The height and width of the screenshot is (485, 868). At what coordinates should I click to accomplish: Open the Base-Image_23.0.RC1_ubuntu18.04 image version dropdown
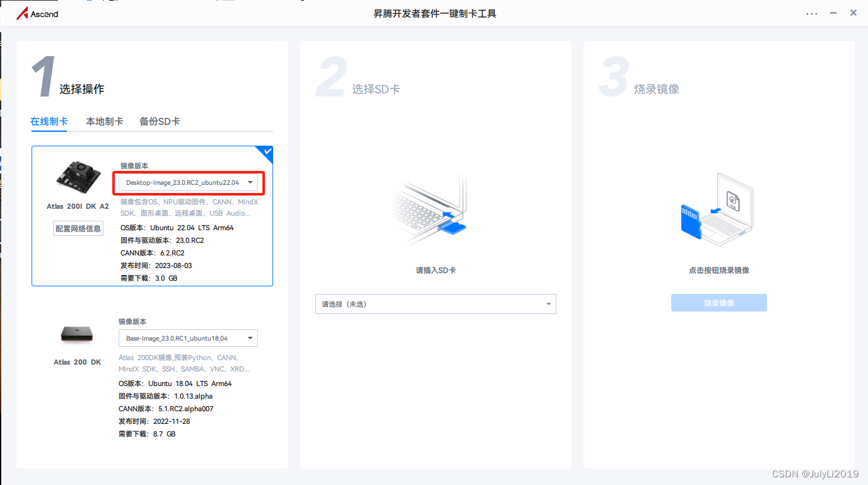188,338
